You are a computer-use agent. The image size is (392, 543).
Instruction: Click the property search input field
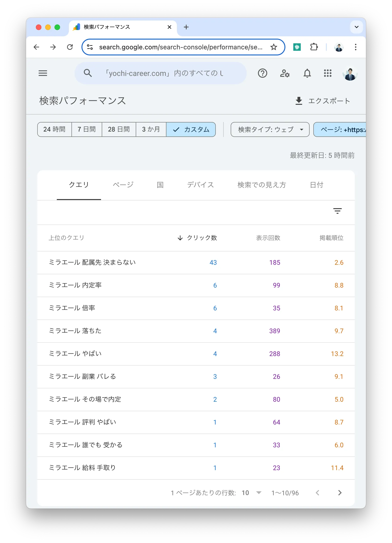coord(164,73)
